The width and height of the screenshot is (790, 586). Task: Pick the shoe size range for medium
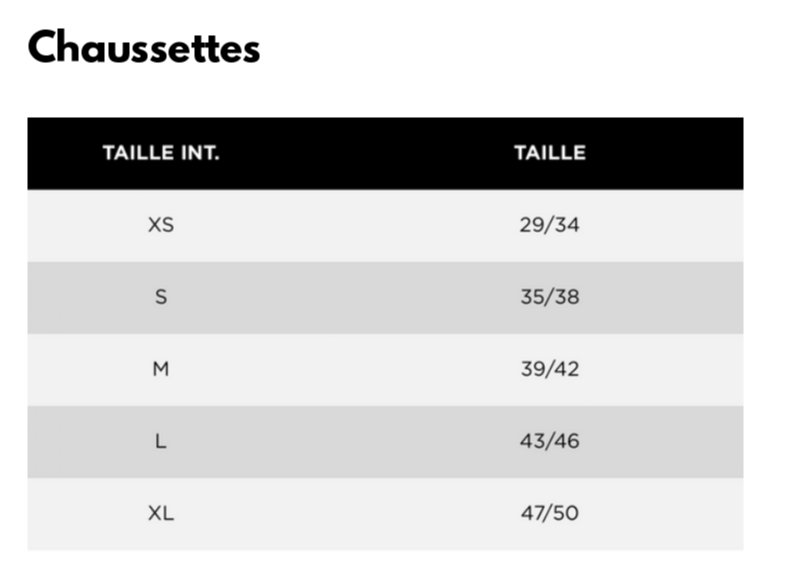point(549,369)
